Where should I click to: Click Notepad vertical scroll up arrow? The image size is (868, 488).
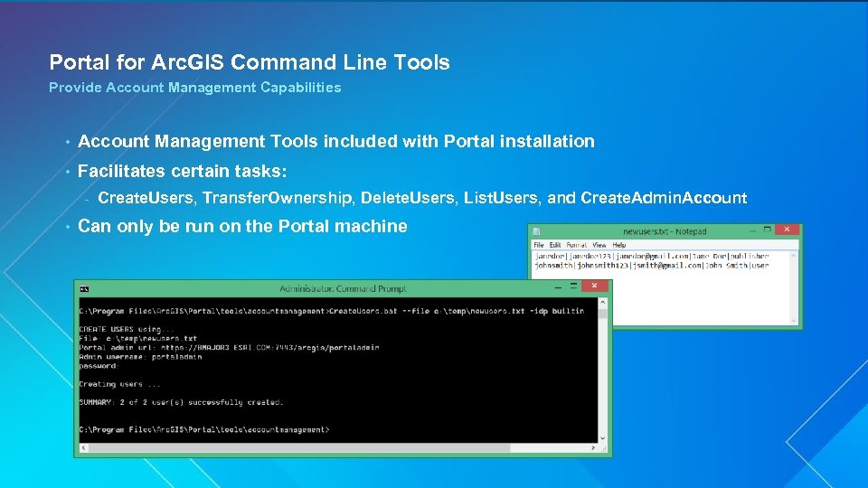pyautogui.click(x=793, y=256)
